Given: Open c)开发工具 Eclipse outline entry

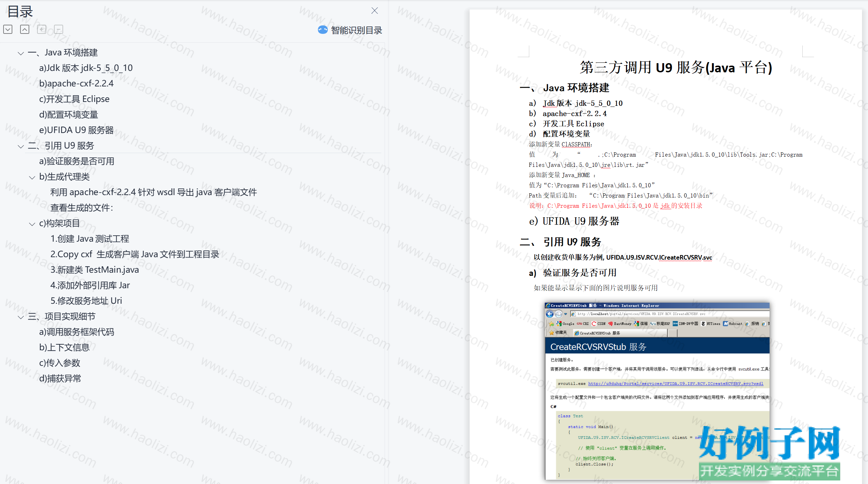Looking at the screenshot, I should tap(74, 99).
